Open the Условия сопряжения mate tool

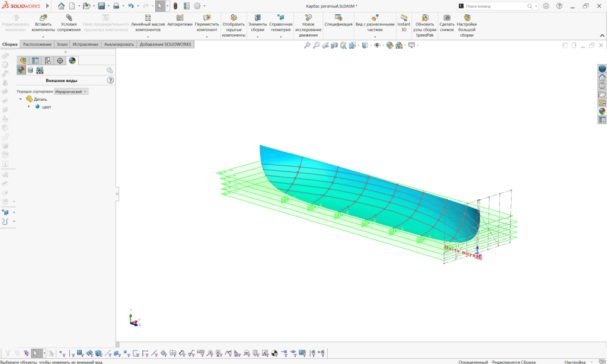pyautogui.click(x=69, y=24)
